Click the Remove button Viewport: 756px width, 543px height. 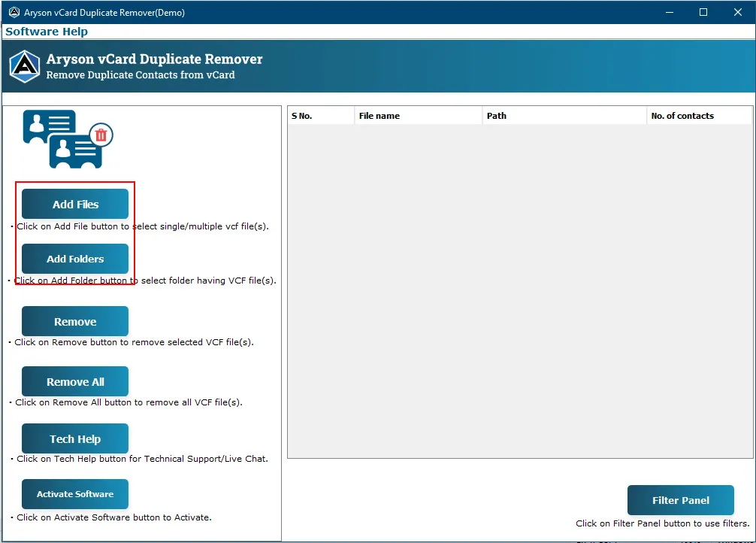point(75,321)
